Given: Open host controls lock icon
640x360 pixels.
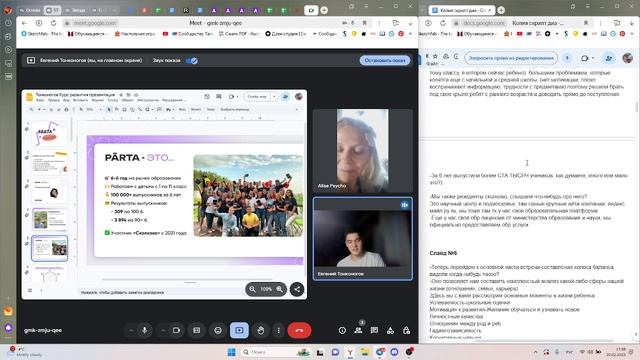Looking at the screenshot, I should click(407, 331).
